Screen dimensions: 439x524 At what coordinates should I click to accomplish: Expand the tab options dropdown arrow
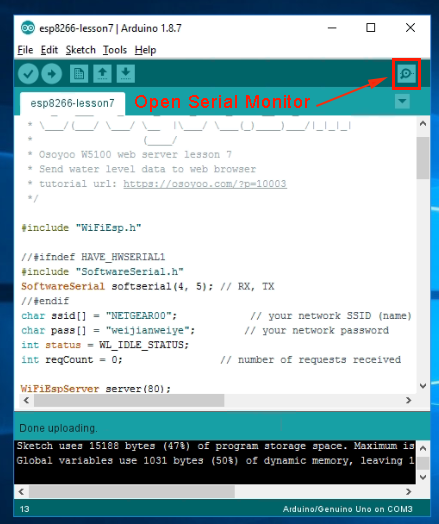pyautogui.click(x=402, y=101)
